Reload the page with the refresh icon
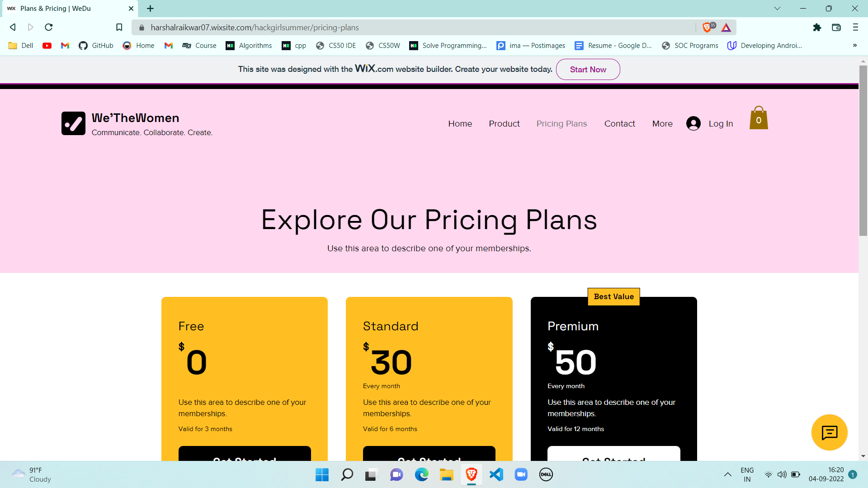Viewport: 868px width, 488px height. coord(49,28)
